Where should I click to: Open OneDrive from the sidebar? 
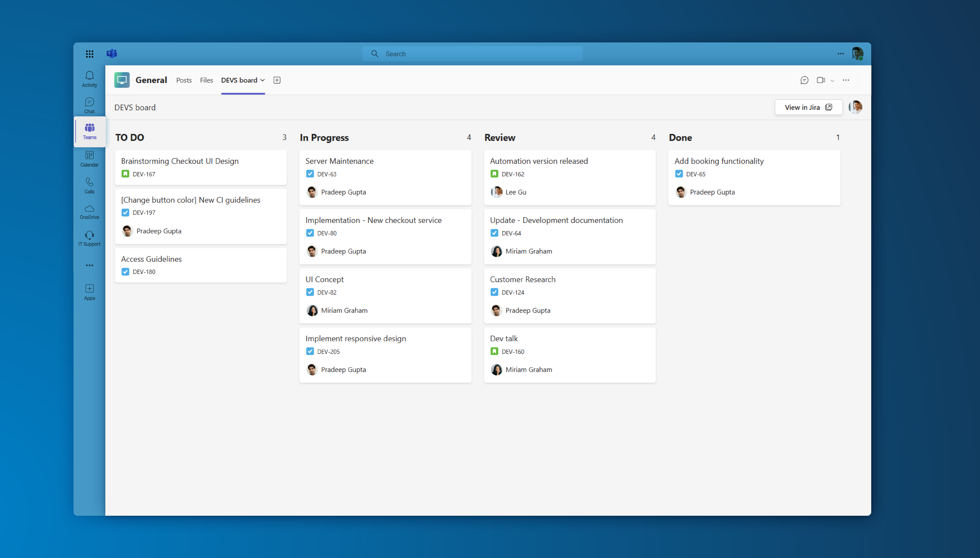(89, 212)
